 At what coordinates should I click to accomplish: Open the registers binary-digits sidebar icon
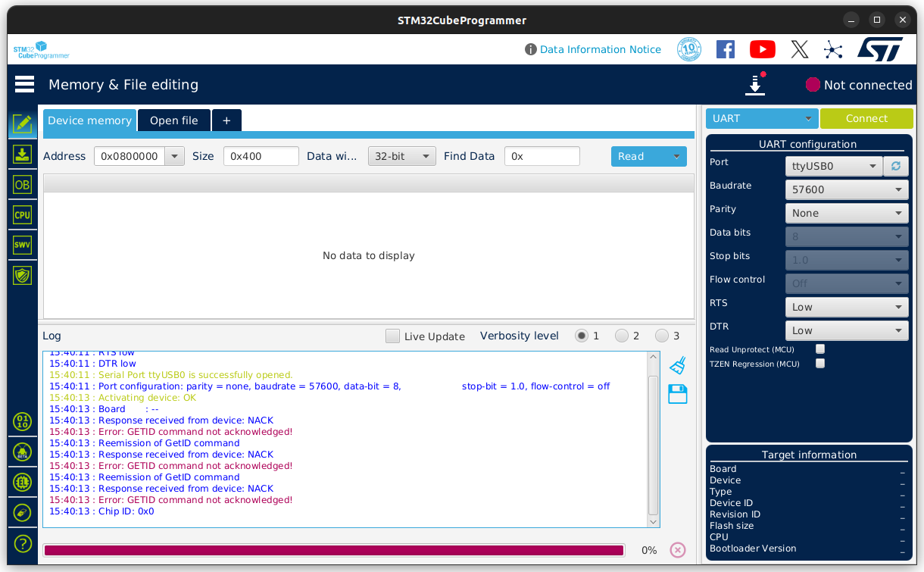23,421
